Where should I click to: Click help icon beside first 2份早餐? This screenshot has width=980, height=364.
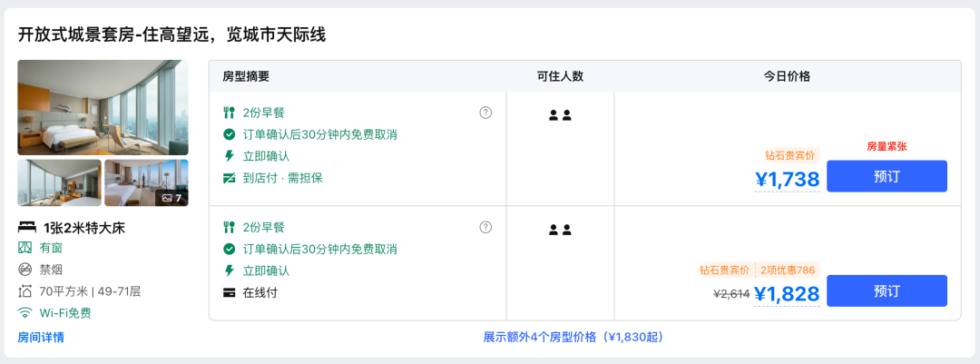pyautogui.click(x=485, y=113)
